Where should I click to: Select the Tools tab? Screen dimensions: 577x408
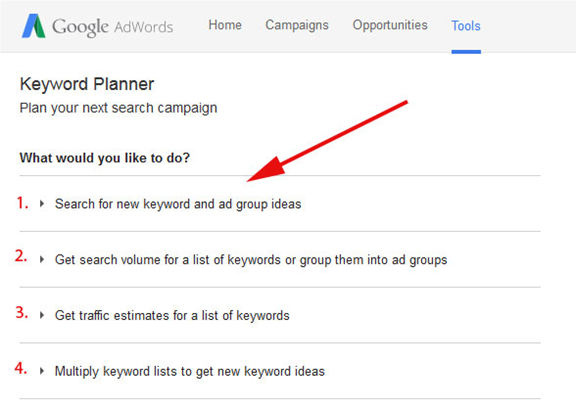(466, 26)
